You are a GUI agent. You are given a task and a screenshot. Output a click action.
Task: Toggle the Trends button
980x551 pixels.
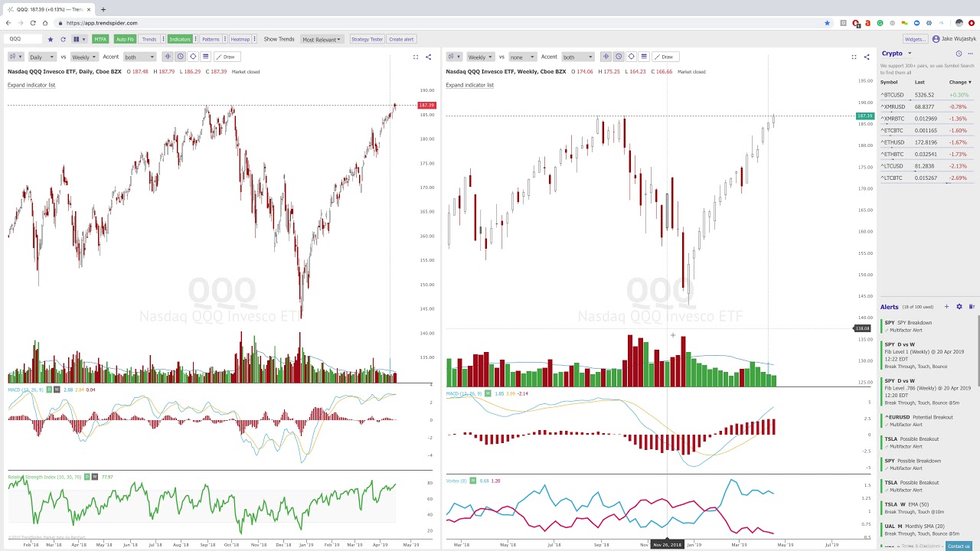pos(149,39)
